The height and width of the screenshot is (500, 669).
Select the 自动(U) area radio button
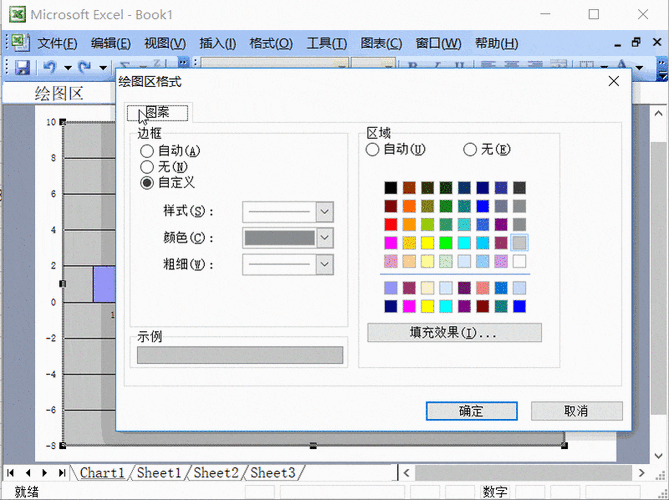[372, 149]
